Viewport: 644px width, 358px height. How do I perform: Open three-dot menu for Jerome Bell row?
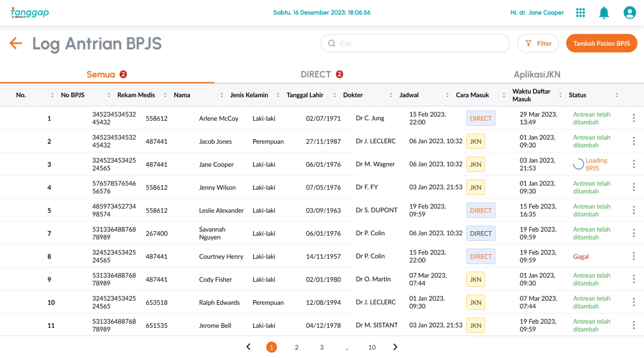point(633,325)
